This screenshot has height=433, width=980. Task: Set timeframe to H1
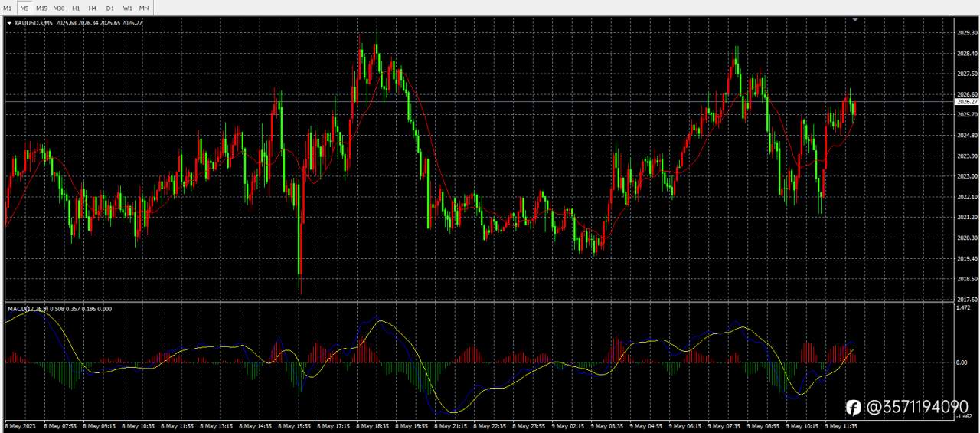pos(76,8)
